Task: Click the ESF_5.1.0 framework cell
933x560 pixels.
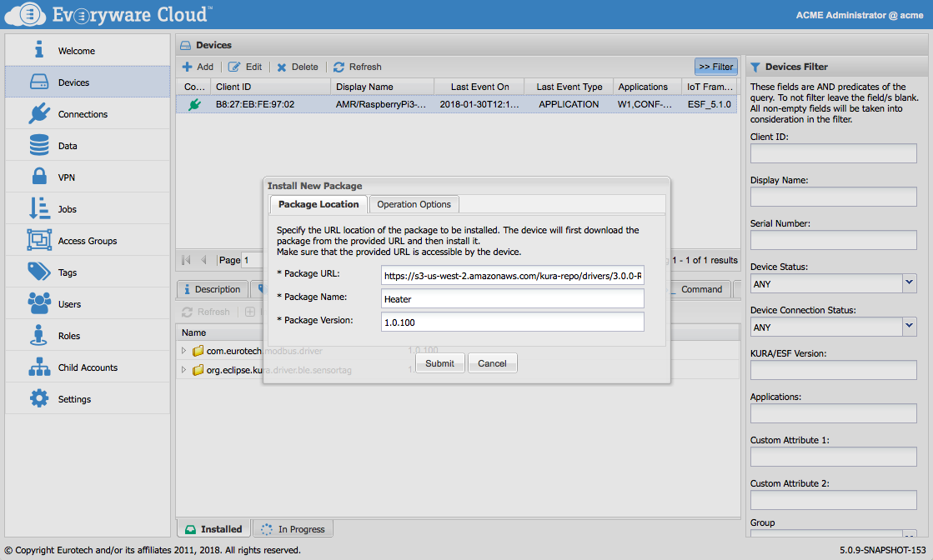Action: click(710, 104)
